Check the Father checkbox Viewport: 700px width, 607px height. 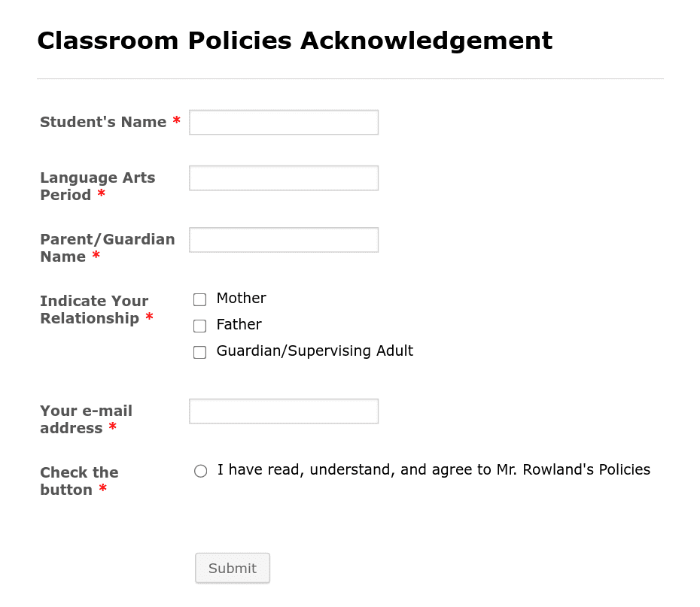click(x=199, y=326)
